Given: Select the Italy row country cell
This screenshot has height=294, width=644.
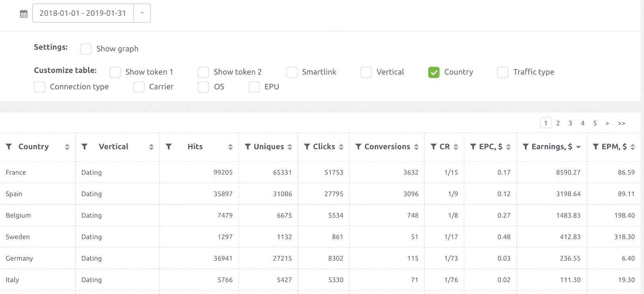Looking at the screenshot, I should 38,280.
